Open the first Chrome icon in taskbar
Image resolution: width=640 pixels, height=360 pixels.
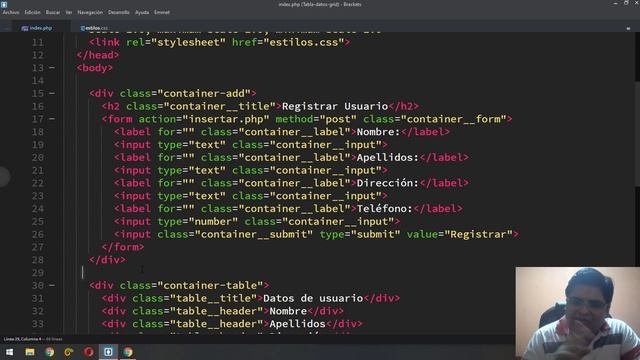coord(49,352)
